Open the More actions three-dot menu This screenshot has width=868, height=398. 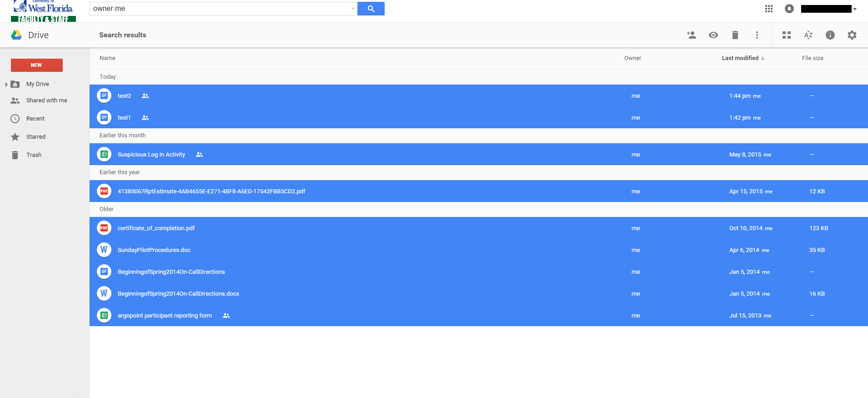[757, 35]
